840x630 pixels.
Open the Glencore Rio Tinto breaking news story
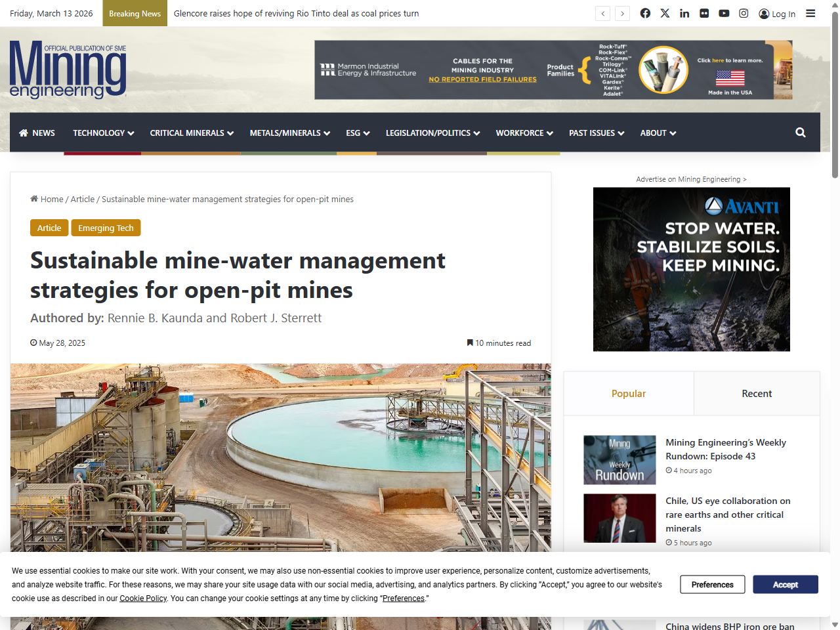(295, 13)
